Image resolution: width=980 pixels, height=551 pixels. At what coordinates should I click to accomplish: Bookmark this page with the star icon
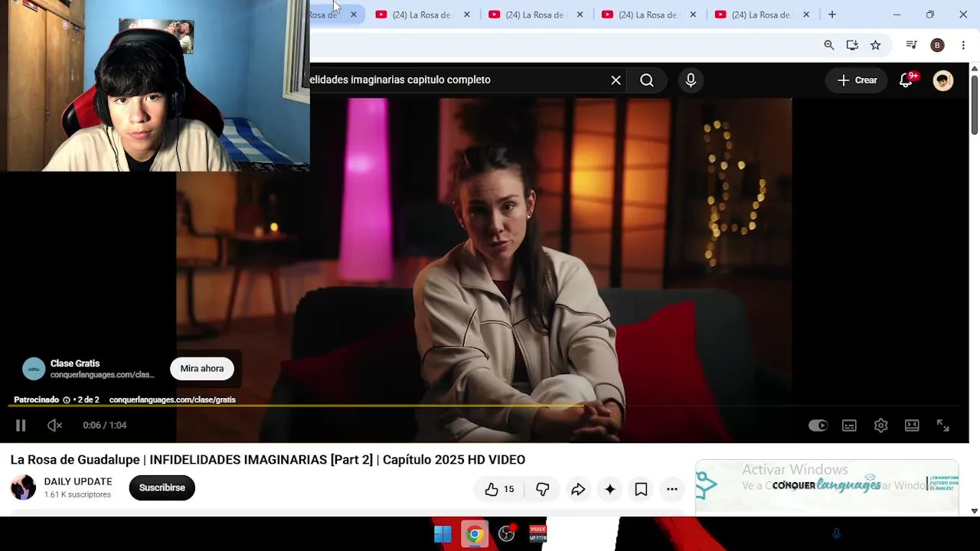point(875,45)
